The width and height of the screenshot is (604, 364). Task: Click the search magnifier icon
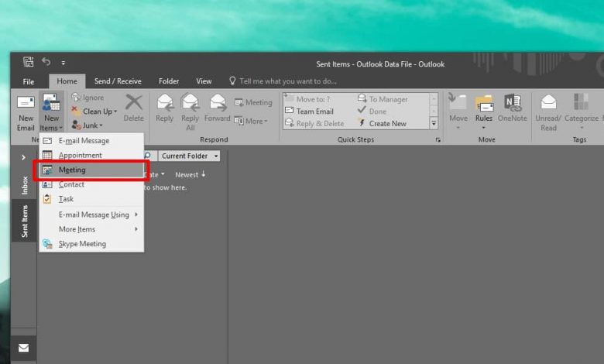pyautogui.click(x=148, y=156)
